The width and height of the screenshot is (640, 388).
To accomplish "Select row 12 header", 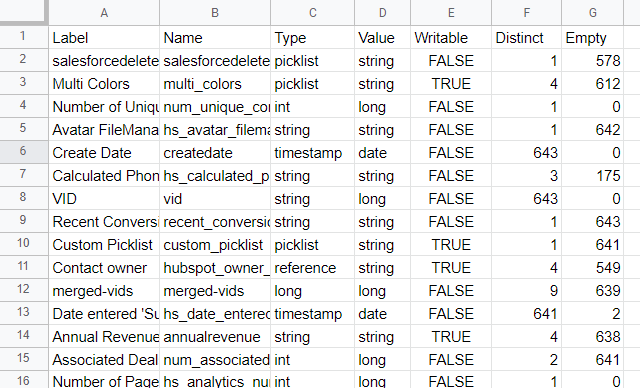I will 24,290.
